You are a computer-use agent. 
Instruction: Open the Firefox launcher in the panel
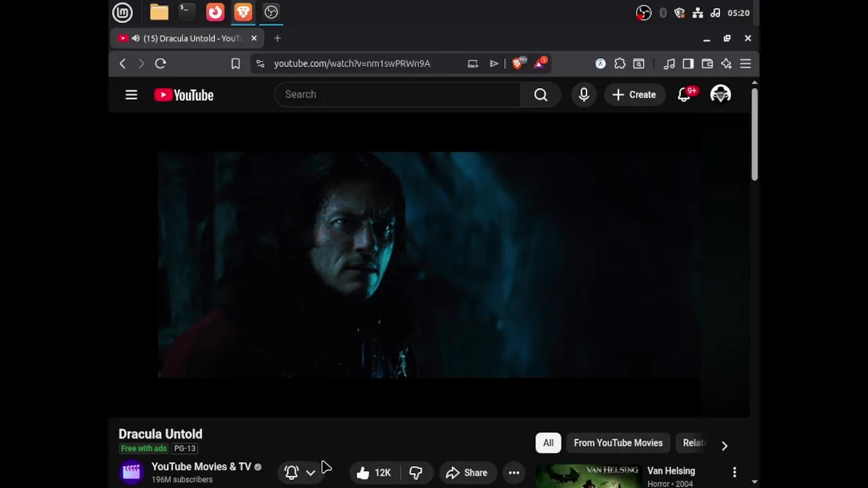(215, 12)
